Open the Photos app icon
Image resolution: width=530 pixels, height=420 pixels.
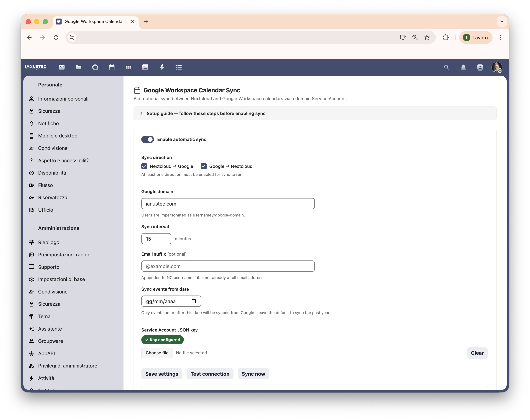(x=145, y=67)
